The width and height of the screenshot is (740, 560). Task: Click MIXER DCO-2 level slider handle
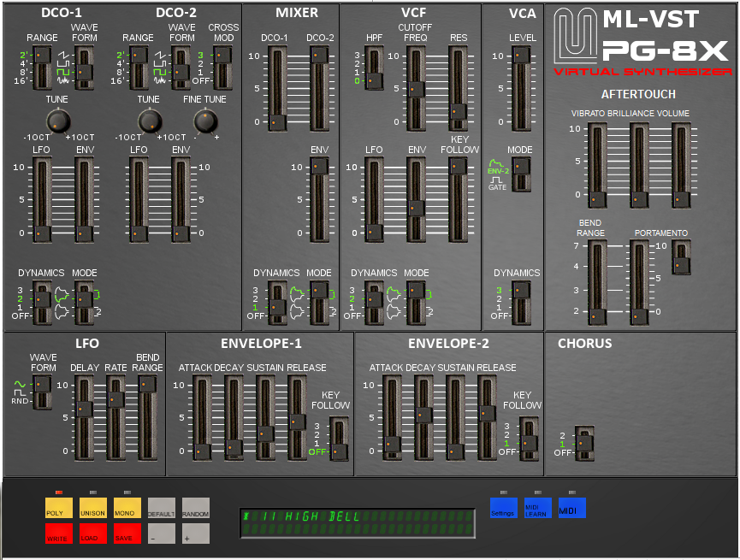tap(319, 56)
